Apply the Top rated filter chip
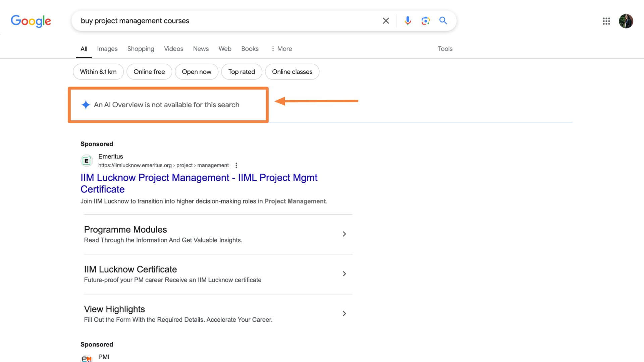644x362 pixels. 241,72
